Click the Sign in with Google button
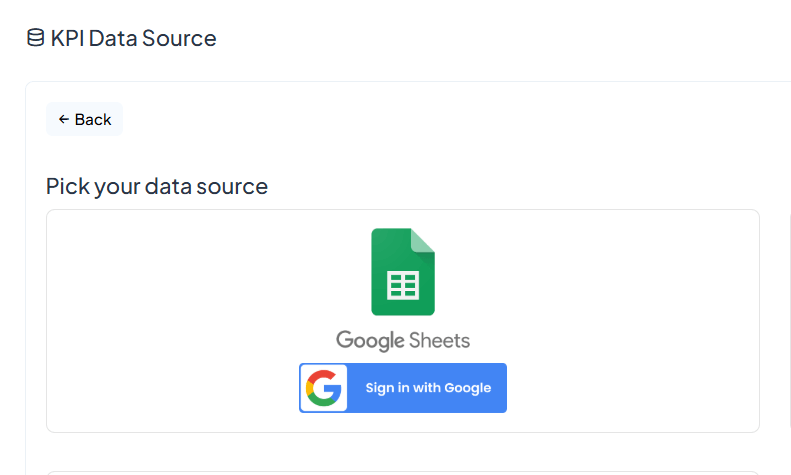This screenshot has width=791, height=475. pyautogui.click(x=403, y=388)
